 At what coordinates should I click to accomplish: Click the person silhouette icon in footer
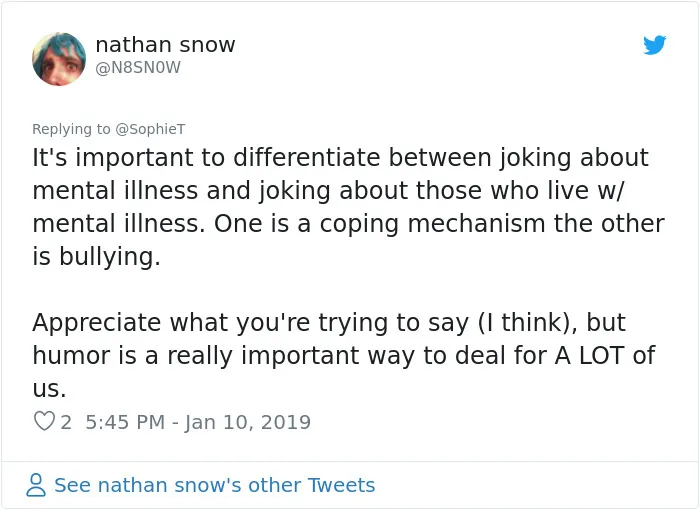click(x=36, y=485)
